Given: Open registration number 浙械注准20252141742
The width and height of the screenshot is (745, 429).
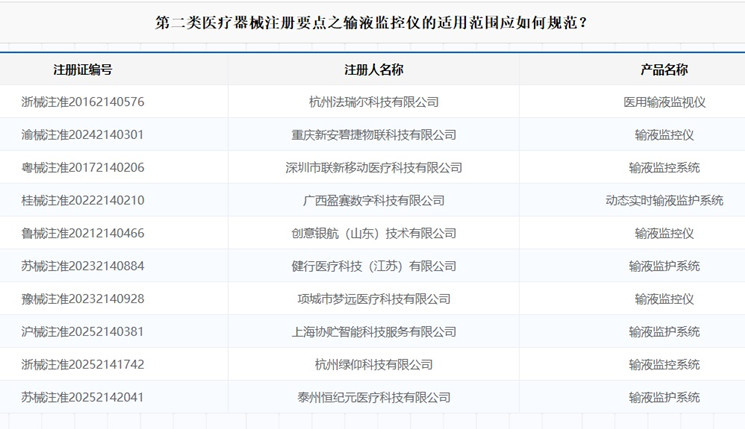Looking at the screenshot, I should 82,365.
